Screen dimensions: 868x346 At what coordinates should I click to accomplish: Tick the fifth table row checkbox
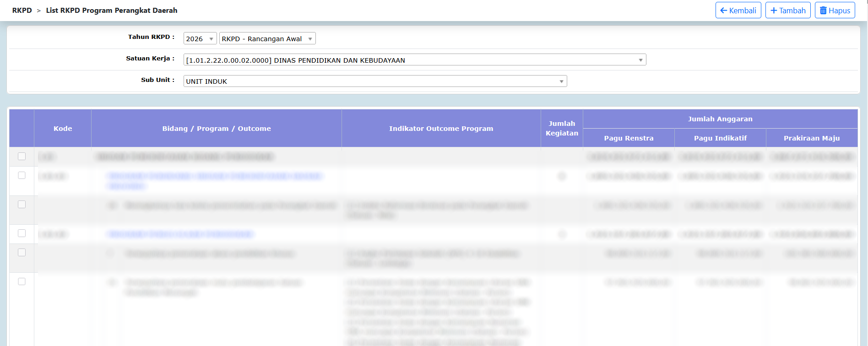pos(22,253)
